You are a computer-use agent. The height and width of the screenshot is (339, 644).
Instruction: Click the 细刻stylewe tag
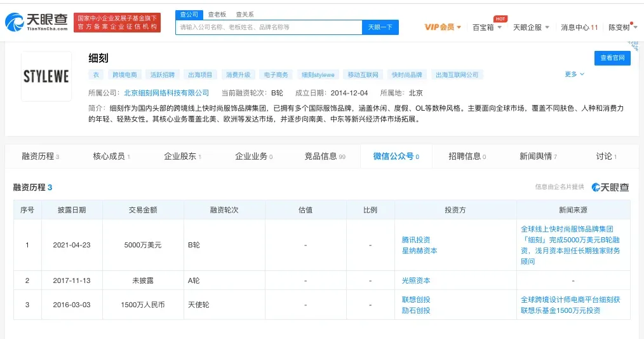pyautogui.click(x=318, y=75)
